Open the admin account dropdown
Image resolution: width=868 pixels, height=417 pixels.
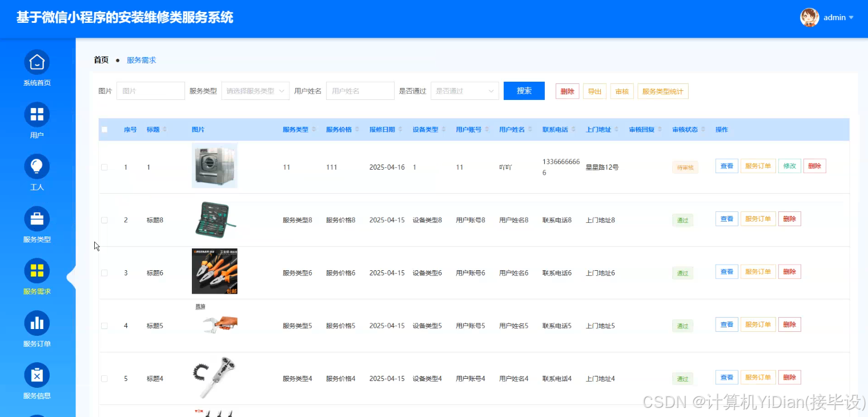click(x=834, y=17)
